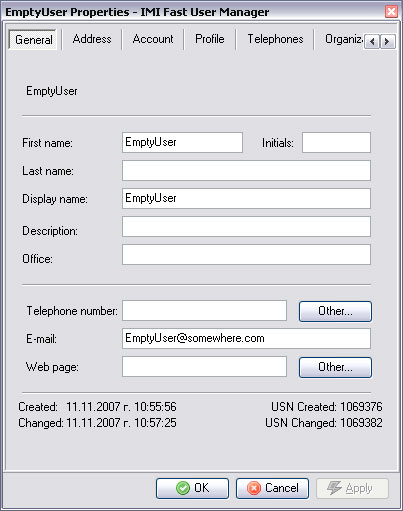Select the Profile tab
This screenshot has height=511, width=403.
[x=210, y=39]
